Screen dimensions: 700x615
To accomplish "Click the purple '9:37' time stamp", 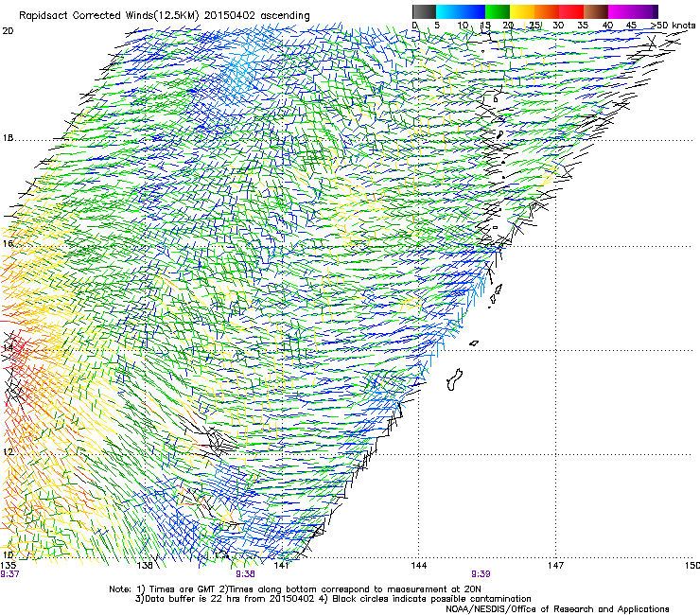I will (x=9, y=574).
